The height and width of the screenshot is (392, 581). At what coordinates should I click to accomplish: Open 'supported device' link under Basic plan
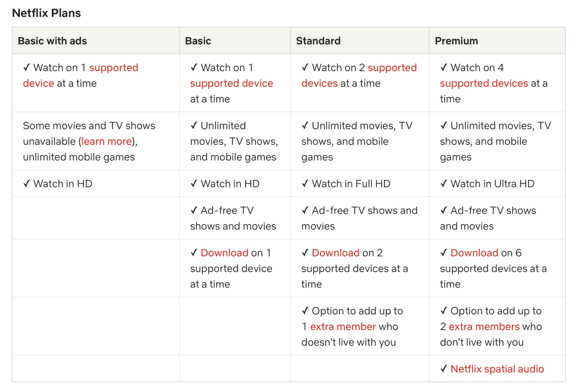(231, 83)
